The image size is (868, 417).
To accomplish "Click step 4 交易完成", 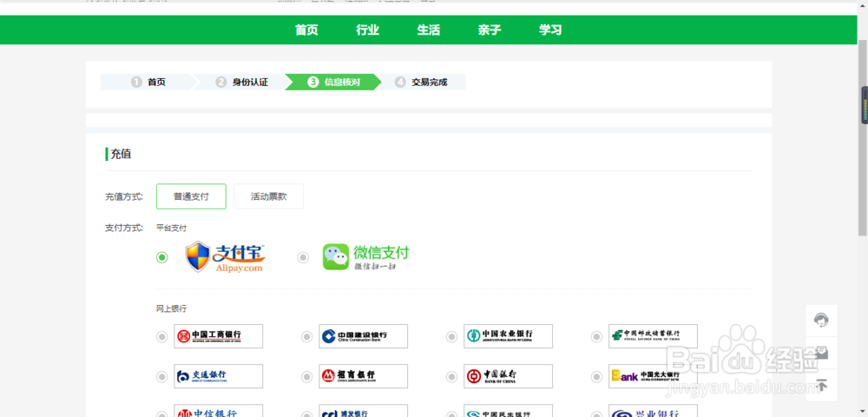I will [422, 82].
